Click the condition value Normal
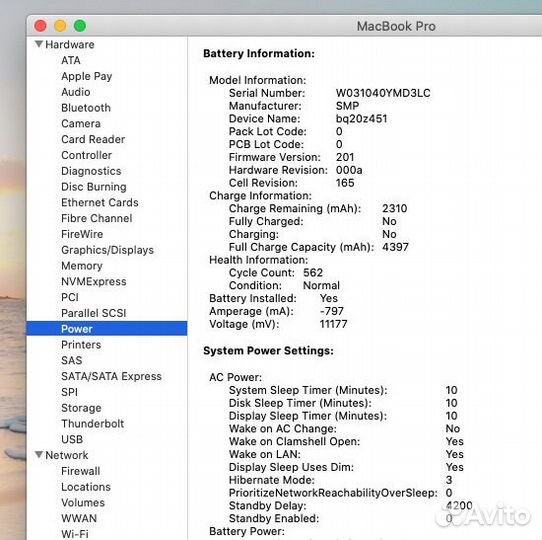 coord(321,285)
